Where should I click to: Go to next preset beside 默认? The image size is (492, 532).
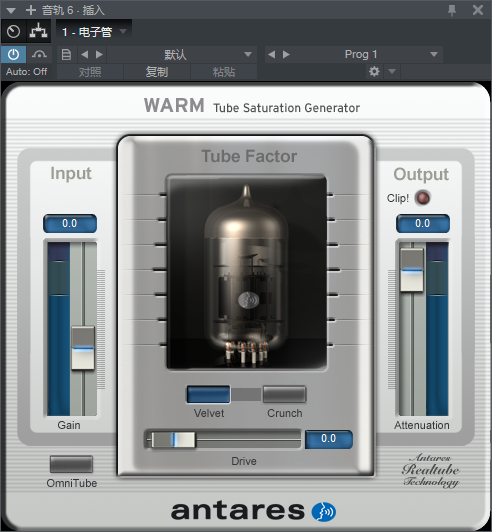pos(99,54)
